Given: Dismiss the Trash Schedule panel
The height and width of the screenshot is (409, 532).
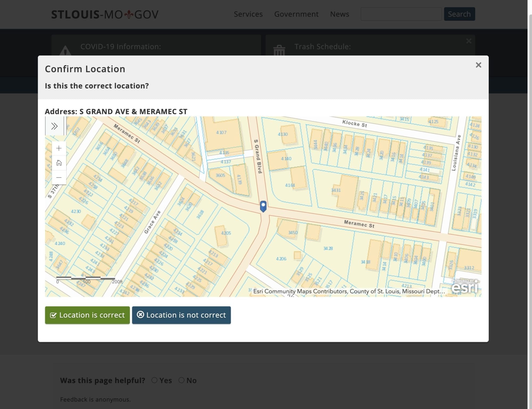Looking at the screenshot, I should click(x=469, y=41).
